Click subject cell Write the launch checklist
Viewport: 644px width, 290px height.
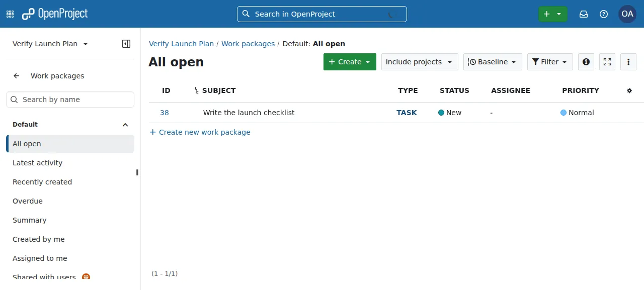coord(249,113)
